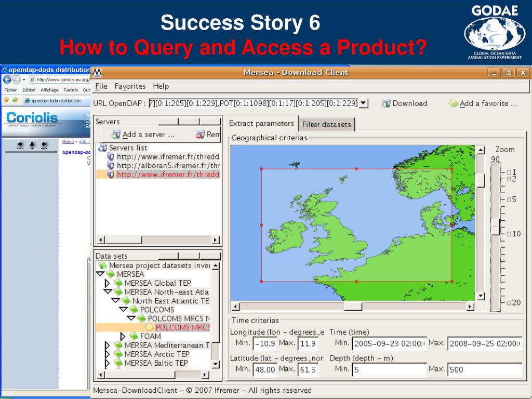Expand the MERSEA Baltic TEP node
The image size is (532, 399).
click(107, 363)
